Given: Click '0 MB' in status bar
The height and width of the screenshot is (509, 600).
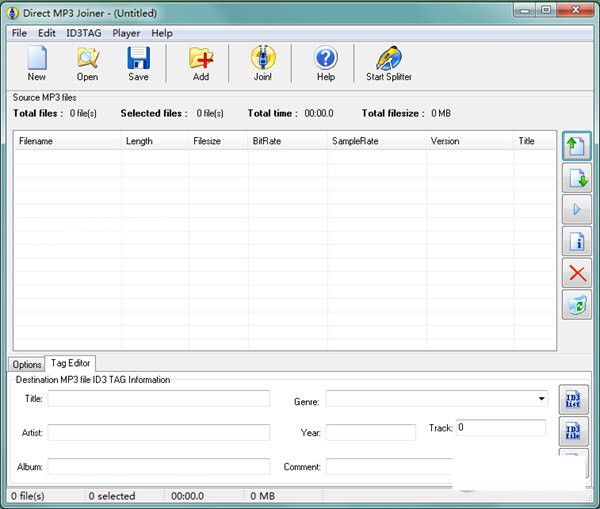Looking at the screenshot, I should coord(262,496).
